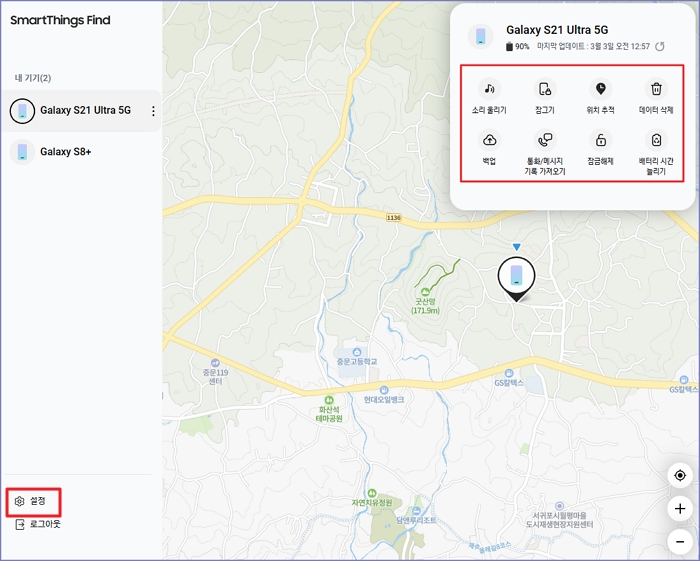Click the SmartThings Find logo

click(60, 20)
